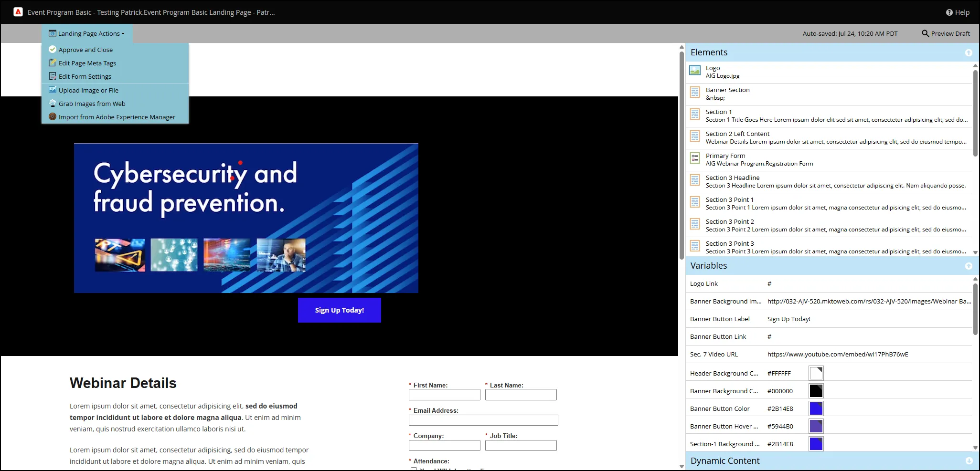Click the First Name input field
The width and height of the screenshot is (980, 471).
(x=445, y=395)
